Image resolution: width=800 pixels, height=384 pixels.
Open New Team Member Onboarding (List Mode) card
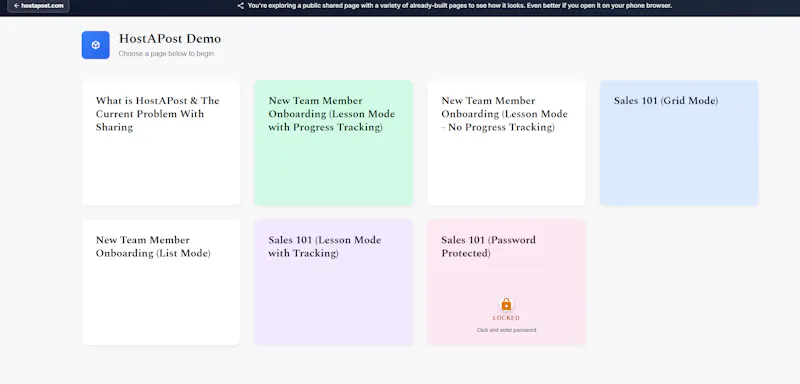pyautogui.click(x=161, y=282)
